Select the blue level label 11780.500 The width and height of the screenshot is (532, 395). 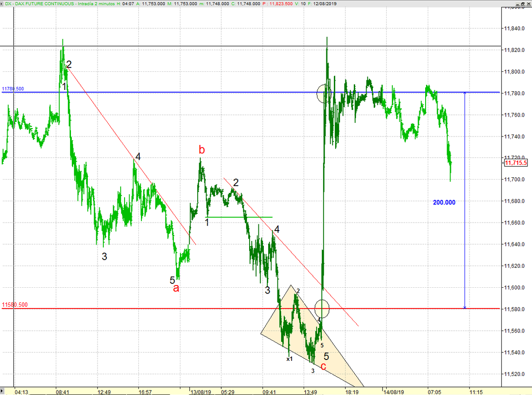[13, 89]
